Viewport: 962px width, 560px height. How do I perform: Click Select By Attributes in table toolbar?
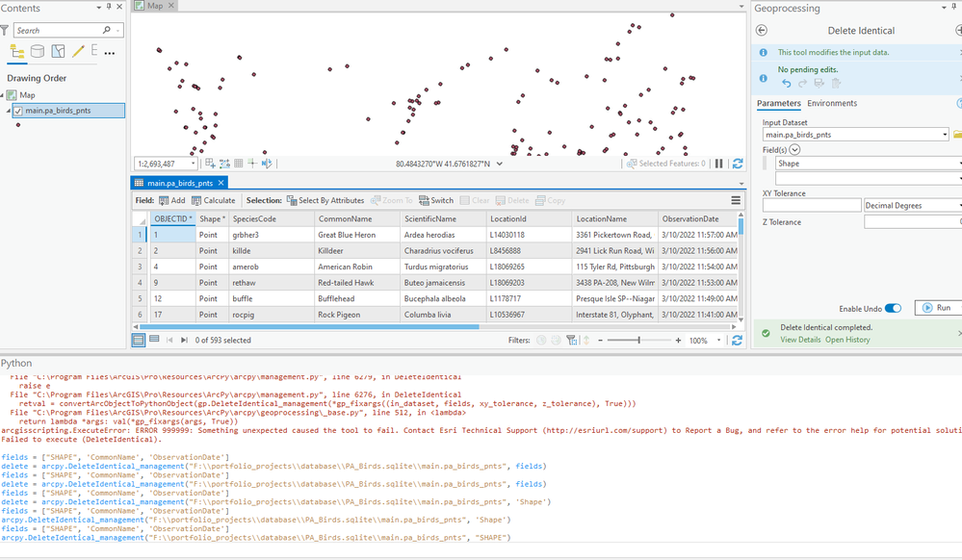tap(325, 200)
